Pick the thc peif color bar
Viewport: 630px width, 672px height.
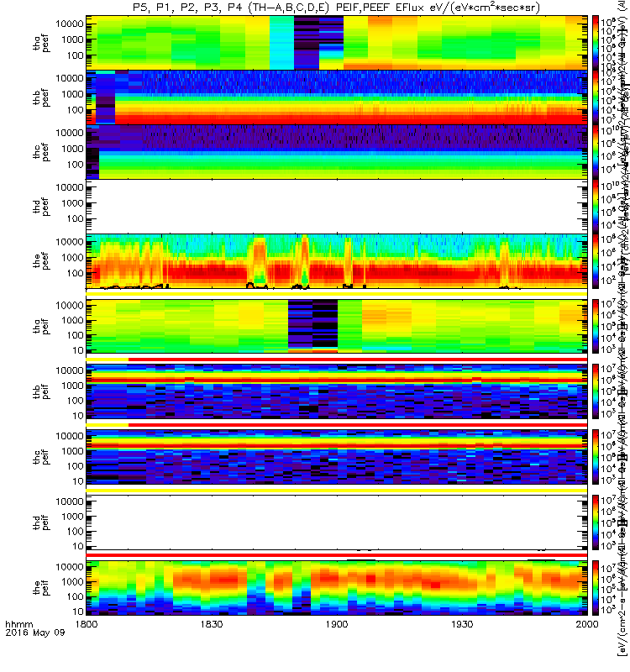click(596, 457)
